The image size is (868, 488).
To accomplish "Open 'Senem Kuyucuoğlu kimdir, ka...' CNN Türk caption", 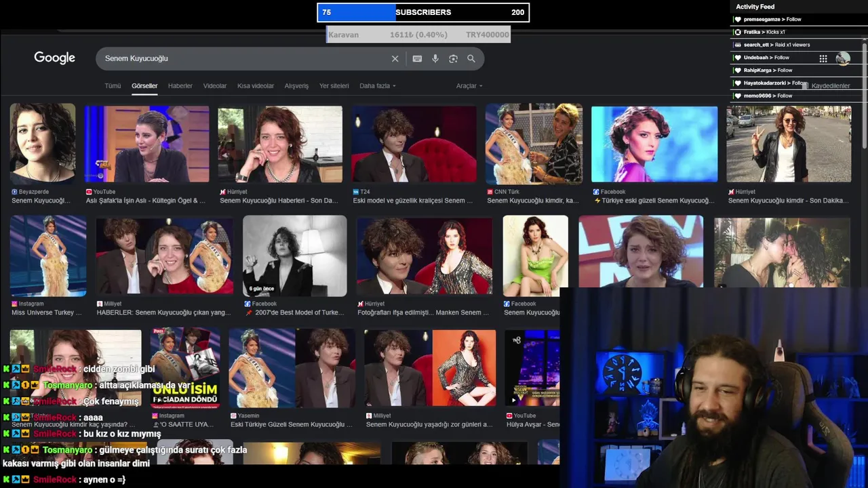I will point(533,201).
